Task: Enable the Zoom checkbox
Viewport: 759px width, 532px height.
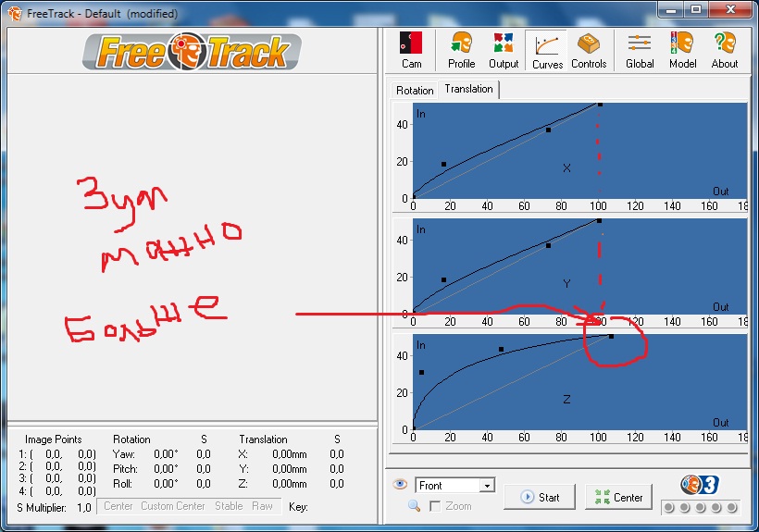Action: [435, 506]
